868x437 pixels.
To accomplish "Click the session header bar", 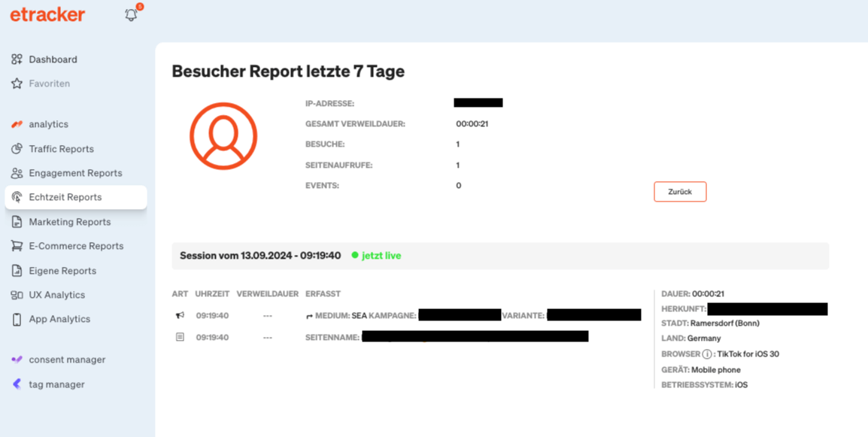I will click(500, 256).
